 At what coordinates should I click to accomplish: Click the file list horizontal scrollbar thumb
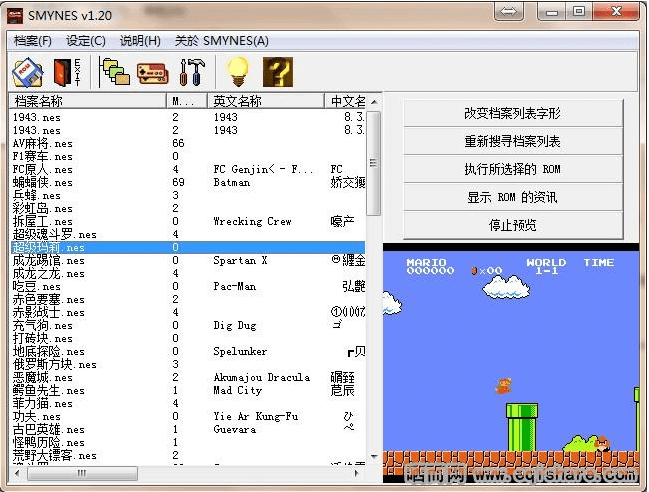82,473
